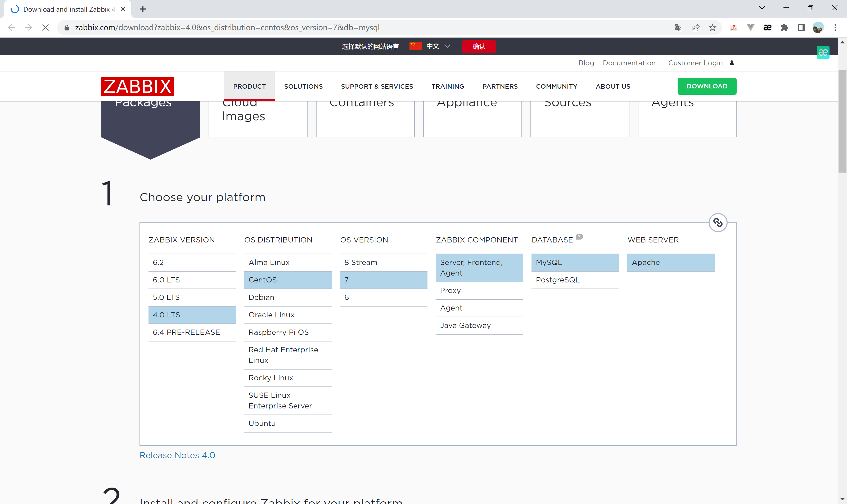847x504 pixels.
Task: Open the Blog link
Action: pos(586,63)
